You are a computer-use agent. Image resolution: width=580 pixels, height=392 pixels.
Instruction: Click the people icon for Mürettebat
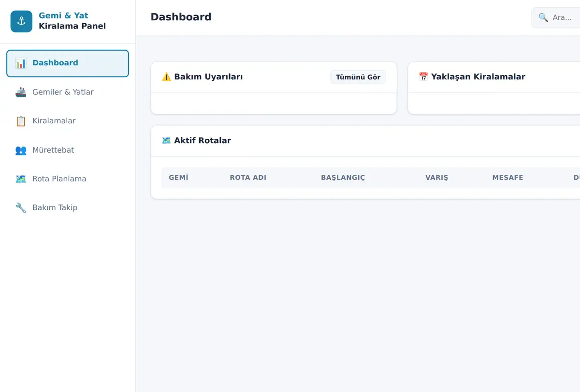coord(21,150)
